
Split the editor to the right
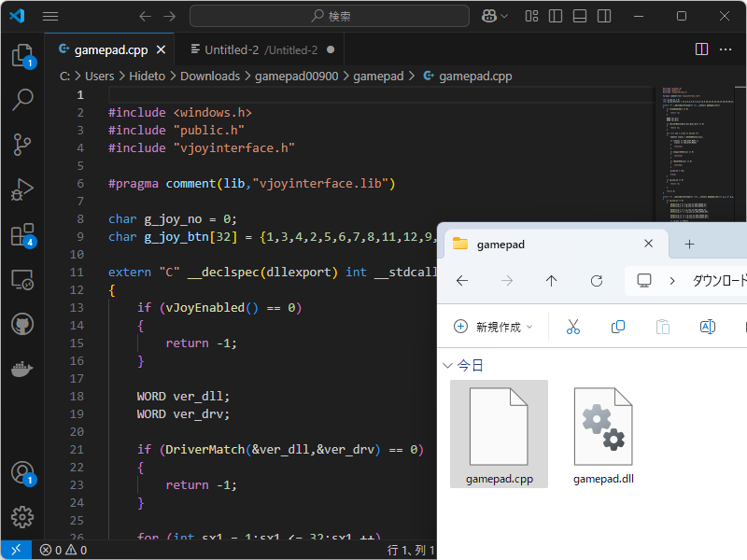point(701,49)
